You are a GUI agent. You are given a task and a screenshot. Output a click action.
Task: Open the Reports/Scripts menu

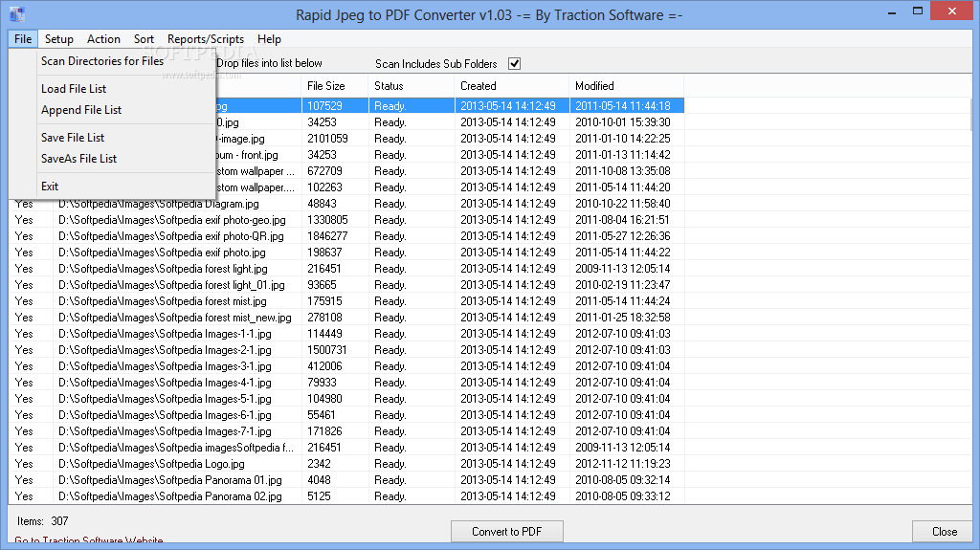point(206,39)
